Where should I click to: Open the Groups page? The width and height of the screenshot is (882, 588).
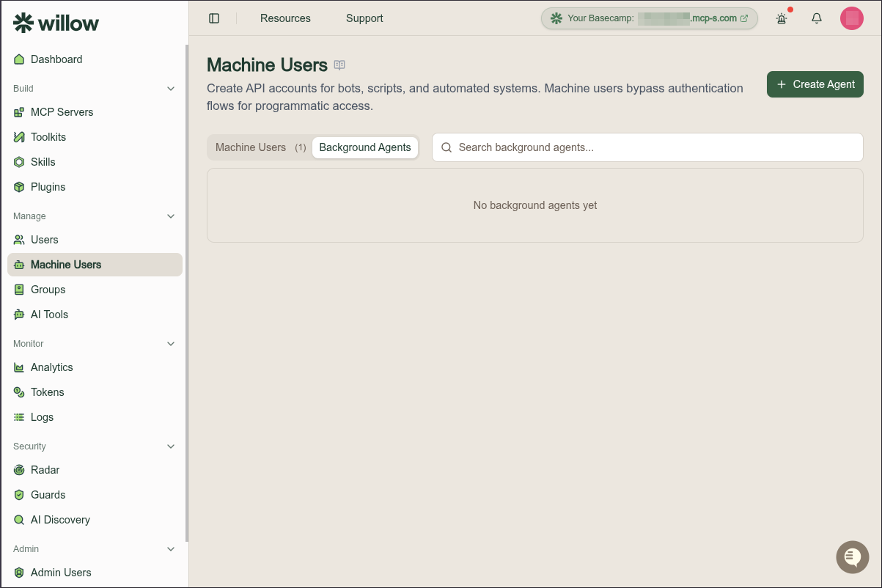[95, 290]
